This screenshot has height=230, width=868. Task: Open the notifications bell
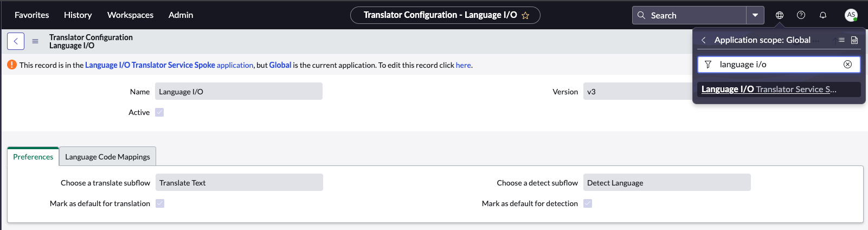(822, 15)
